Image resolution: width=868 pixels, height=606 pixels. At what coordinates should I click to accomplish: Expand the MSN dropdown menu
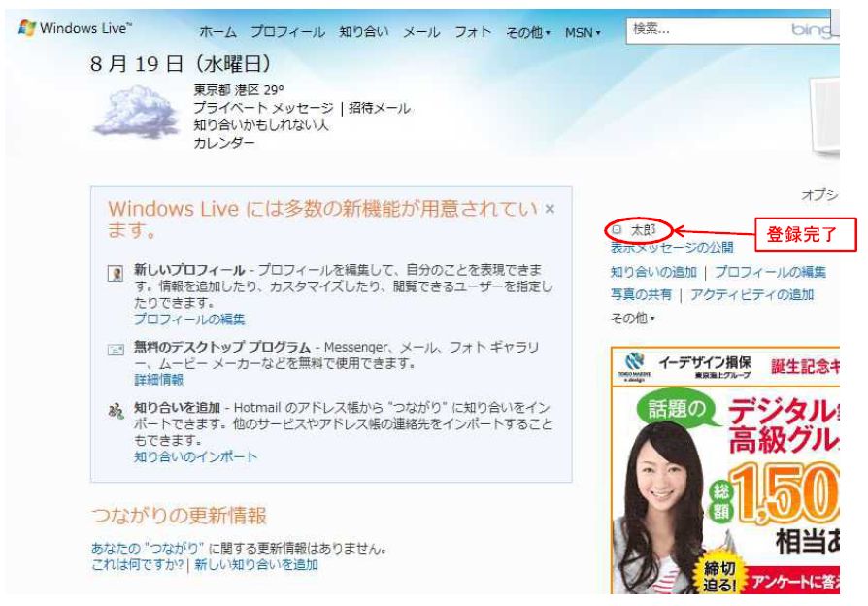pyautogui.click(x=583, y=33)
